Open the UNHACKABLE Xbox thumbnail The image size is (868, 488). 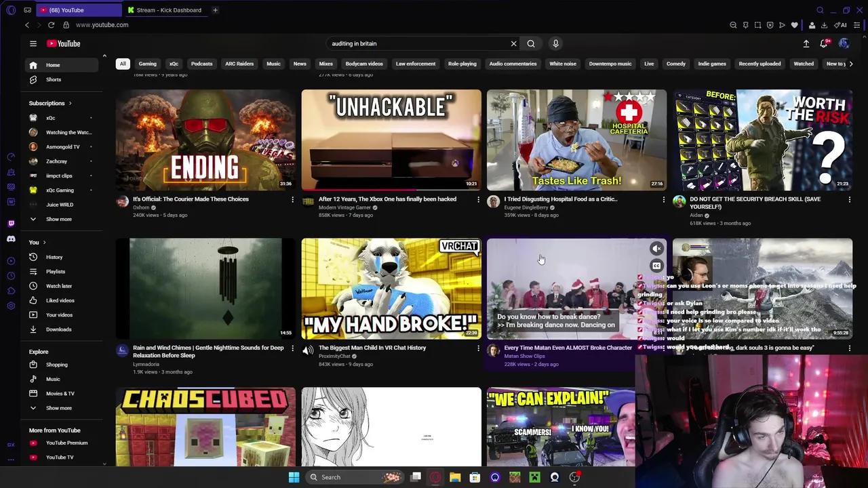pyautogui.click(x=391, y=140)
